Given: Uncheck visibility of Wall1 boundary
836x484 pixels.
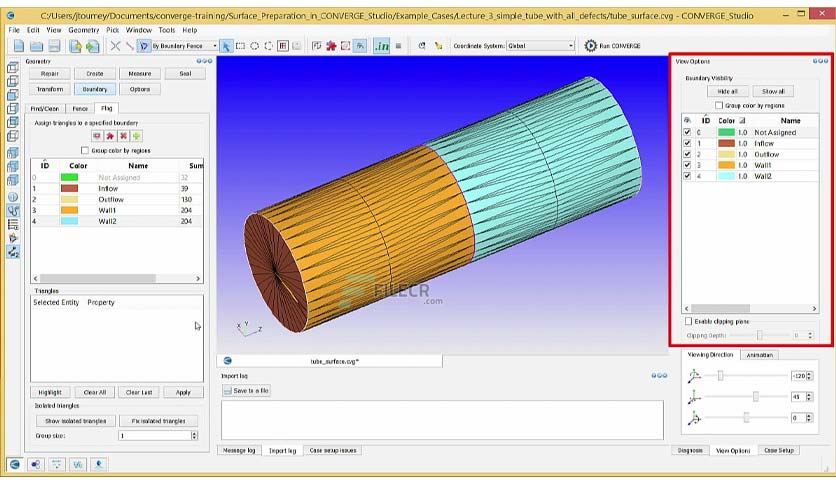Looking at the screenshot, I should point(687,165).
